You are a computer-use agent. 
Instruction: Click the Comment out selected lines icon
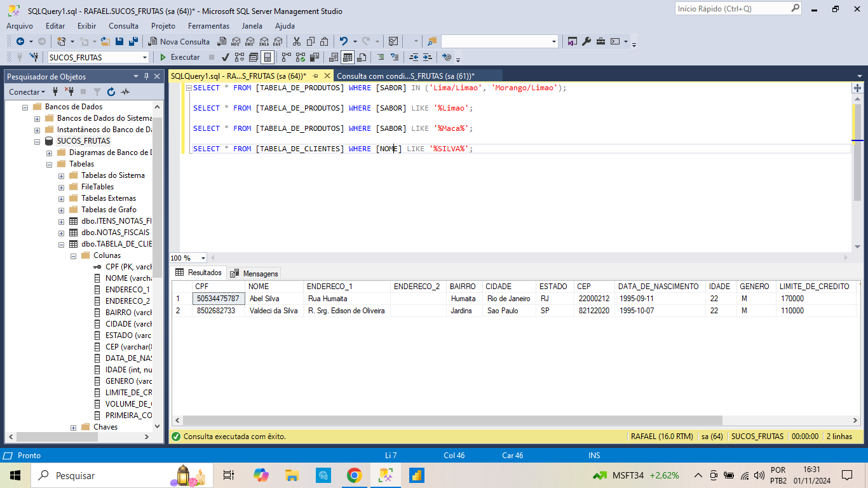pos(381,57)
